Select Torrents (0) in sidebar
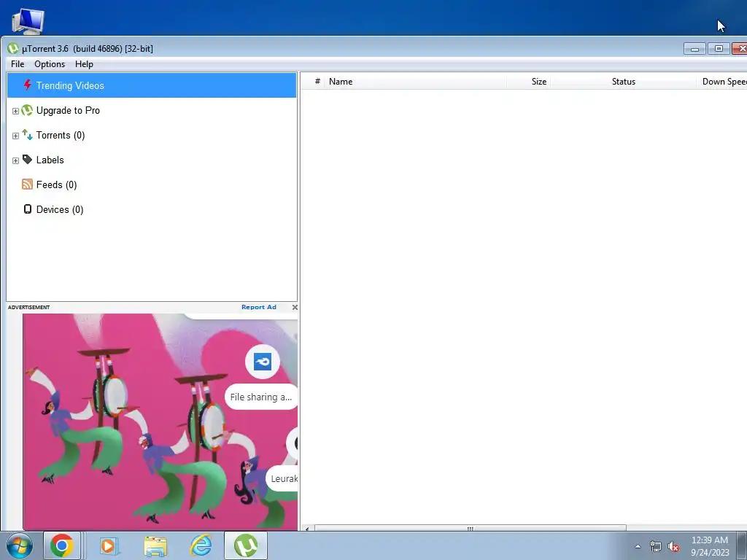747x560 pixels. click(60, 135)
